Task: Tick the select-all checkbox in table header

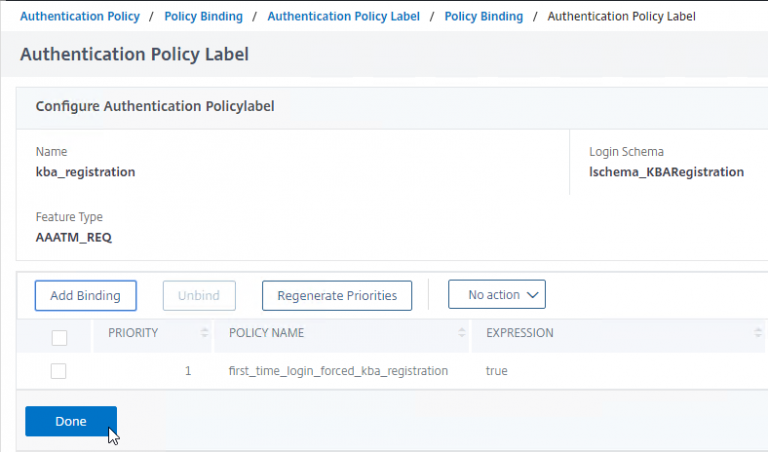Action: 59,337
